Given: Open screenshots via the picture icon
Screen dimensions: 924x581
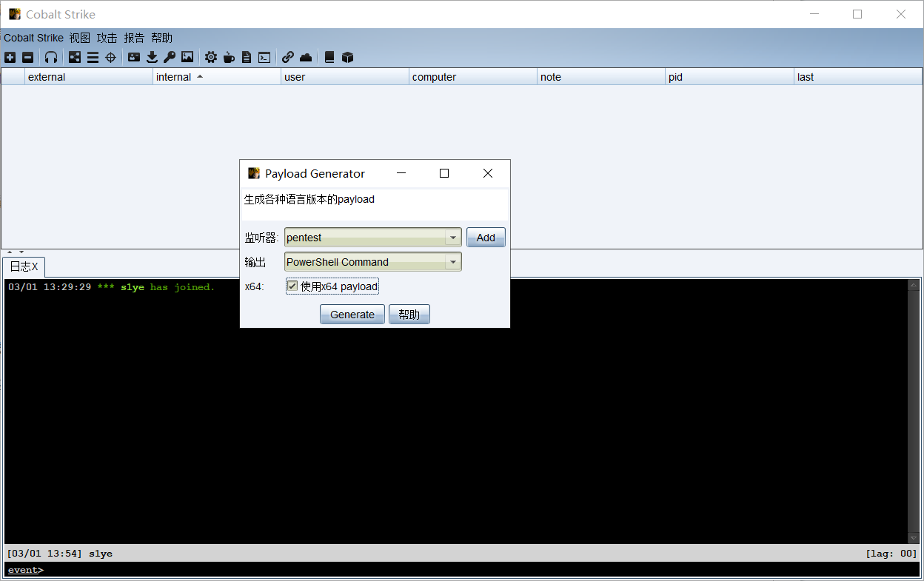Looking at the screenshot, I should coord(187,57).
